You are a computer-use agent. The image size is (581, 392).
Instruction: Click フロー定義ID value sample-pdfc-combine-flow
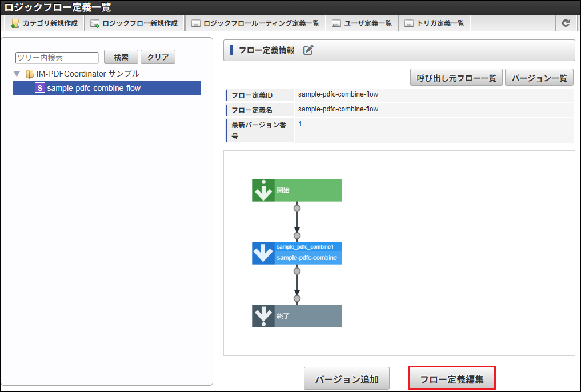click(x=338, y=94)
